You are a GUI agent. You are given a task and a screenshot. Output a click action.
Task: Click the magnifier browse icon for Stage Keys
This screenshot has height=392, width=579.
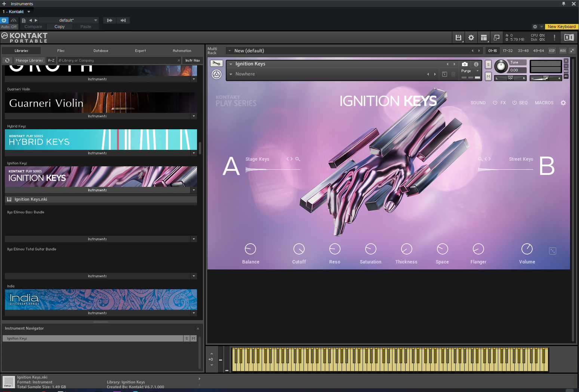298,159
